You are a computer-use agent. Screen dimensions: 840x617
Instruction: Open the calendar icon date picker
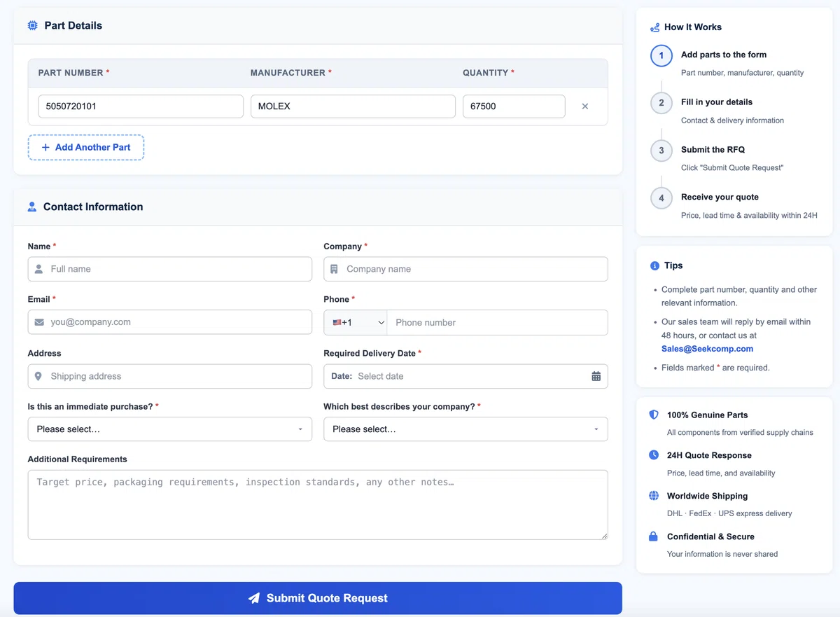pyautogui.click(x=596, y=376)
